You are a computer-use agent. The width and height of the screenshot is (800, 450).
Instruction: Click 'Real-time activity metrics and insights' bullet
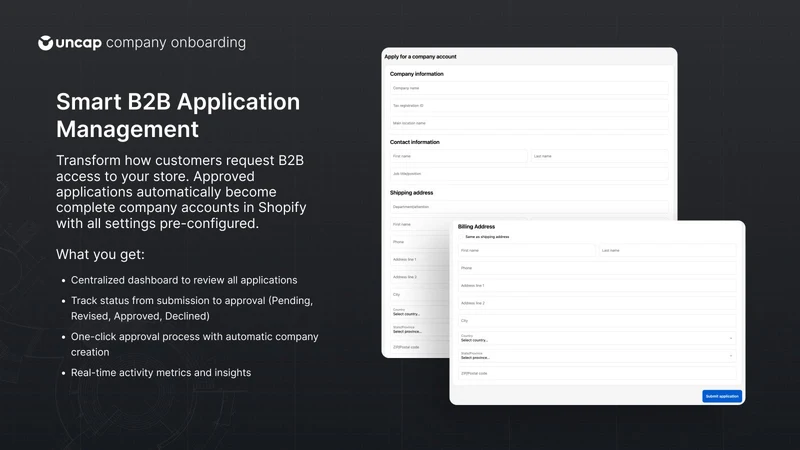coord(161,372)
